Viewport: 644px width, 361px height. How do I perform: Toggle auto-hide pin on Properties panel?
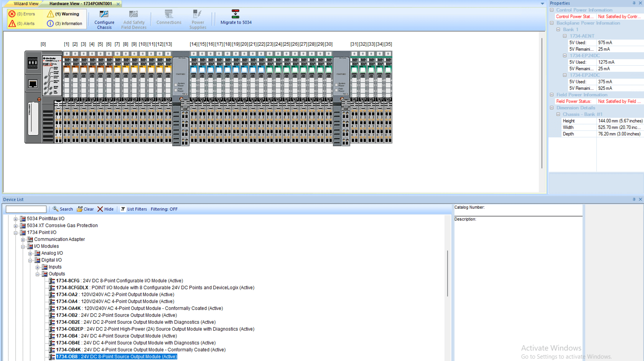[634, 3]
